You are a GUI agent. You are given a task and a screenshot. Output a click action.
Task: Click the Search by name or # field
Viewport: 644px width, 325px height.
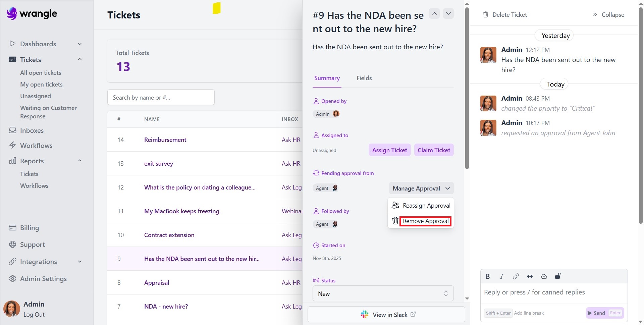pyautogui.click(x=161, y=97)
